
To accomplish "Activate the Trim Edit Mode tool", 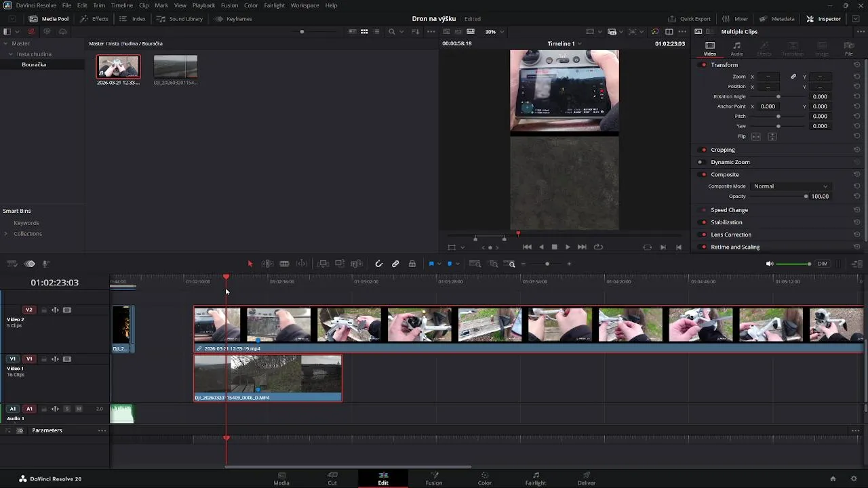I will (268, 264).
